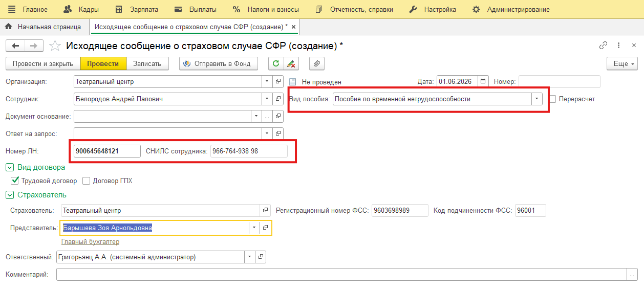The height and width of the screenshot is (291, 644).
Task: Close the Исходящее сообщение tab
Action: tap(293, 26)
